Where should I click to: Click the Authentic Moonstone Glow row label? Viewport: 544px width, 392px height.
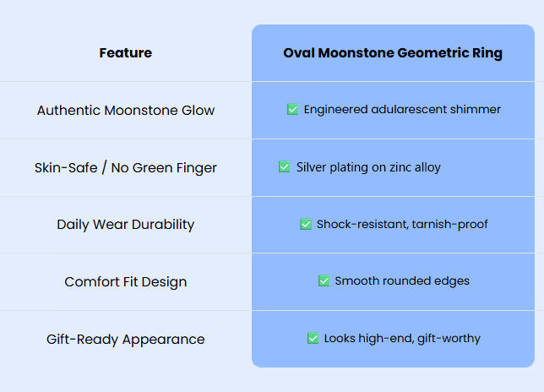(126, 111)
